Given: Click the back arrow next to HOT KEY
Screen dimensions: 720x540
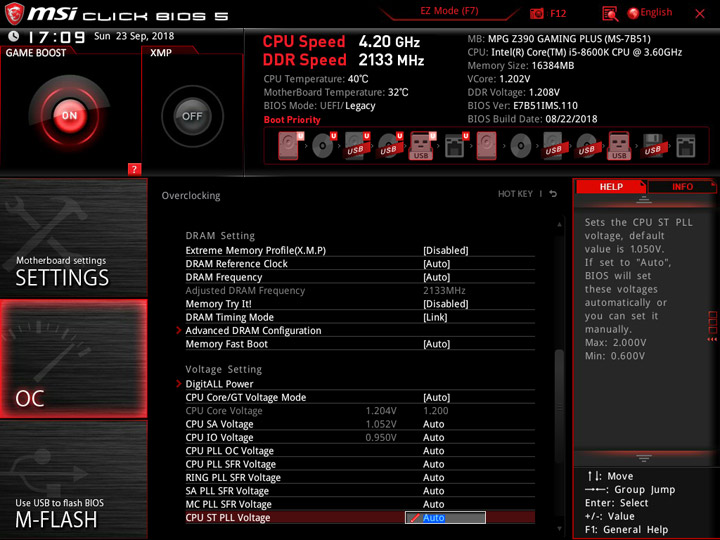Looking at the screenshot, I should 553,194.
